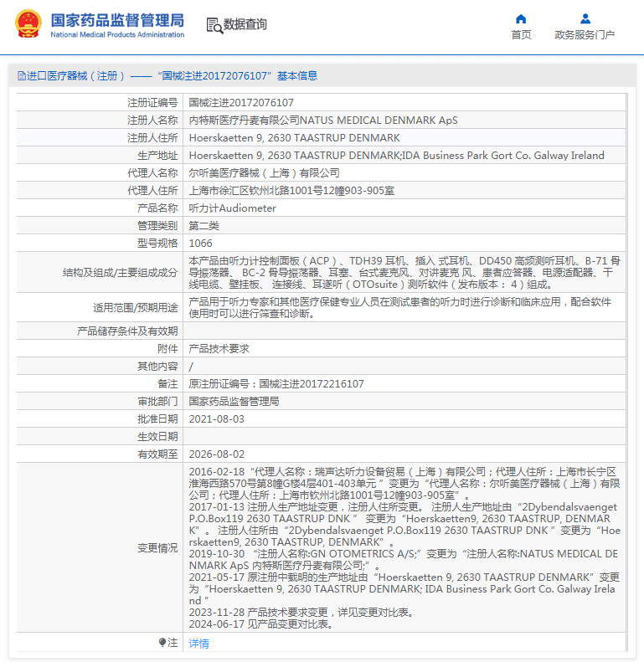Click the 注册证编号 label
Image resolution: width=644 pixels, height=662 pixels.
152,103
